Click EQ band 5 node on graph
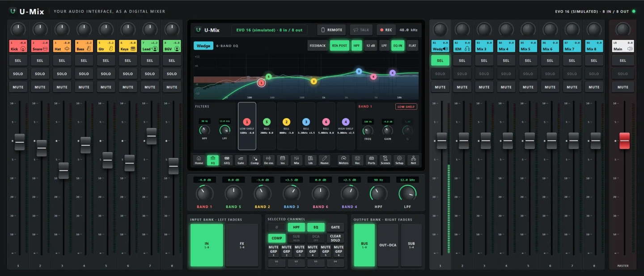Viewport: 644px width, 276px height. pyautogui.click(x=268, y=76)
